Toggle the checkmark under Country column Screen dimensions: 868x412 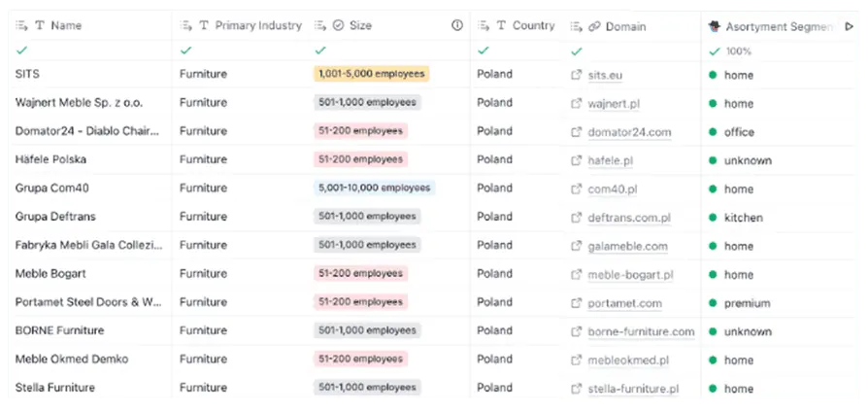pyautogui.click(x=483, y=51)
